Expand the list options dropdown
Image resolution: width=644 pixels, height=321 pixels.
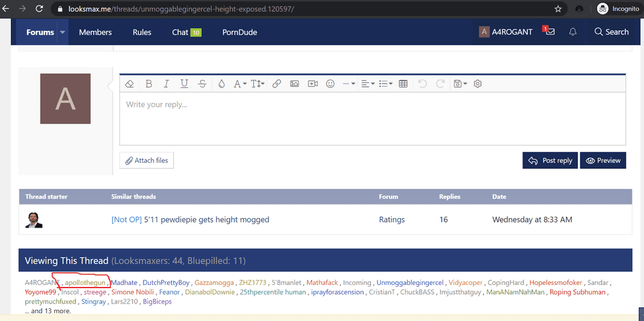[386, 84]
